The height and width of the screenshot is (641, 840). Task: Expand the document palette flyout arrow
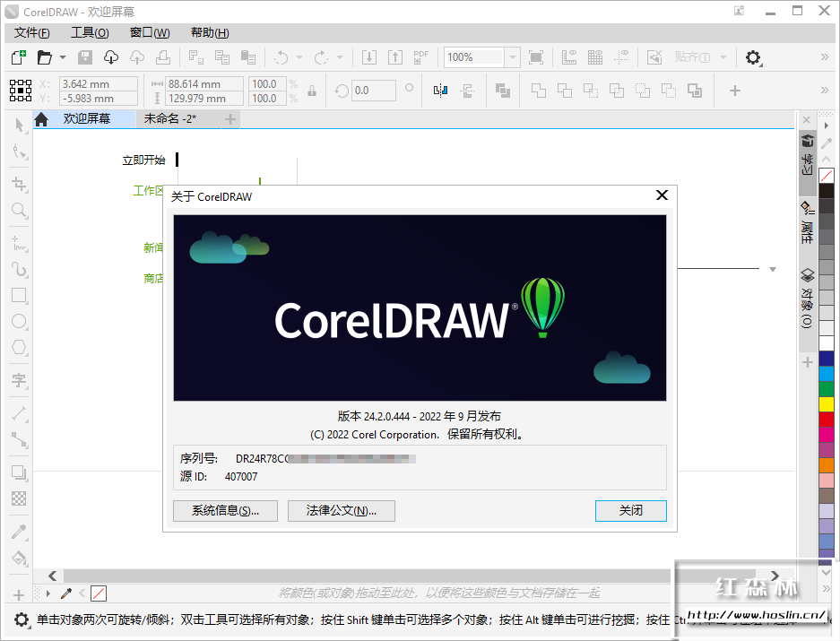coord(48,593)
